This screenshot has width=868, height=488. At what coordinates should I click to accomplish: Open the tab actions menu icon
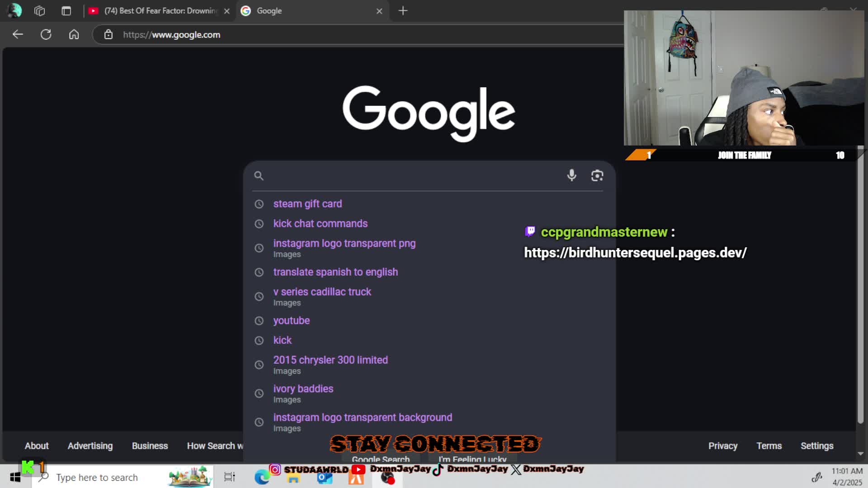66,10
